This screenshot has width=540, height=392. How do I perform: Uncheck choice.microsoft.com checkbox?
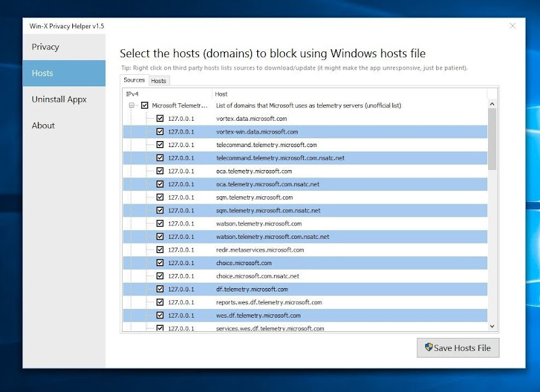[x=160, y=262]
